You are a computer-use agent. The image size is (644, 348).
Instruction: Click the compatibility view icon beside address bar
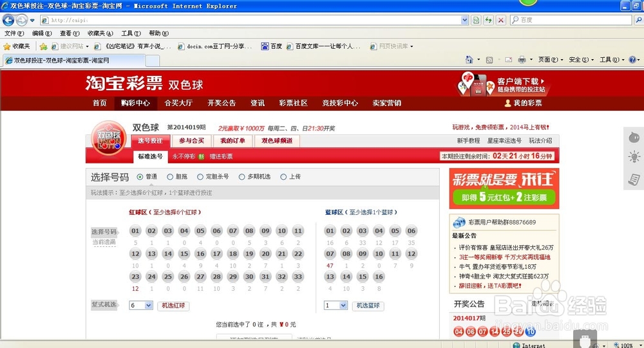click(x=476, y=20)
